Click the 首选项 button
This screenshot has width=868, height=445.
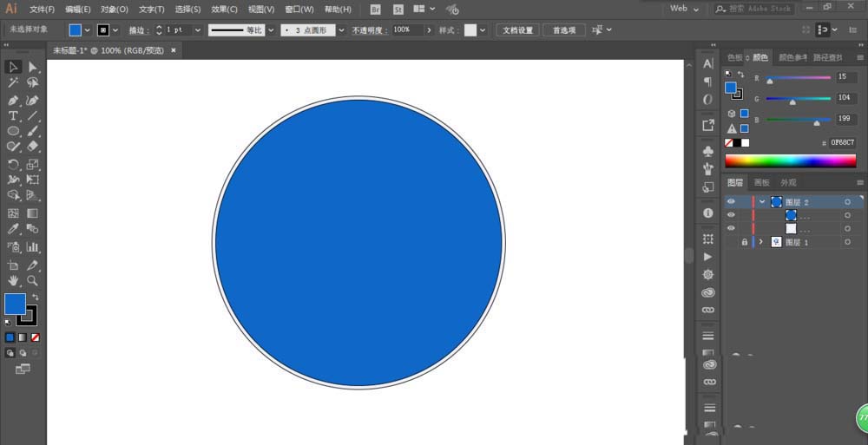click(564, 29)
